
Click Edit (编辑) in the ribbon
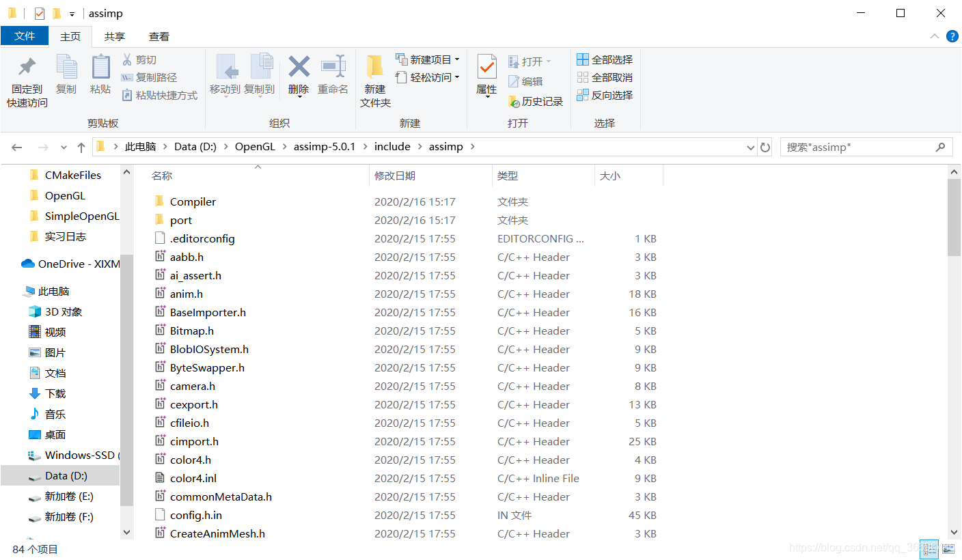525,81
